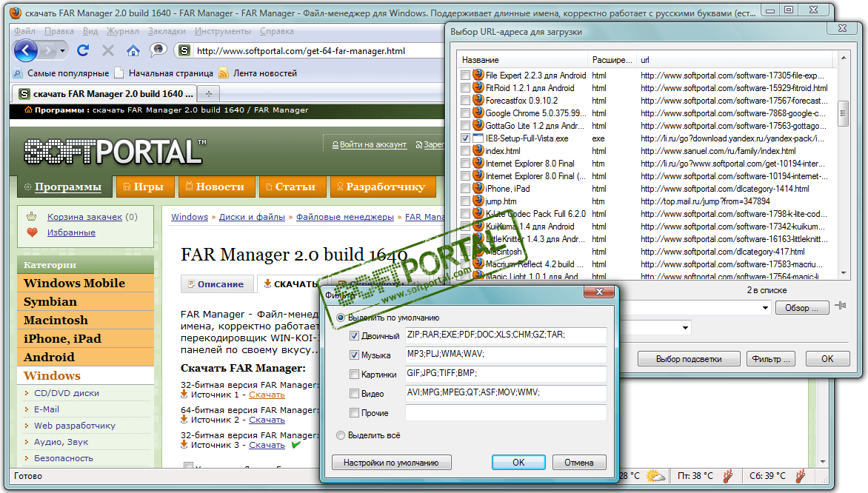Click the icon after Пт: 38 °C

[x=728, y=476]
